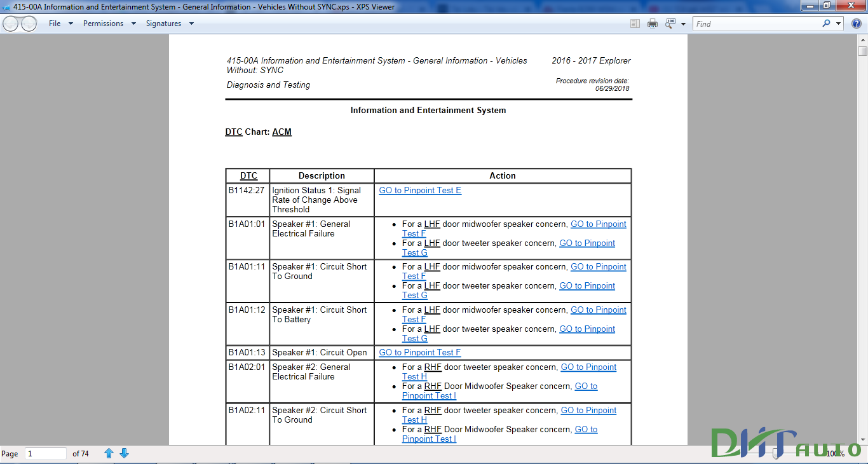Click the page number input box
This screenshot has width=868, height=464.
click(x=46, y=453)
